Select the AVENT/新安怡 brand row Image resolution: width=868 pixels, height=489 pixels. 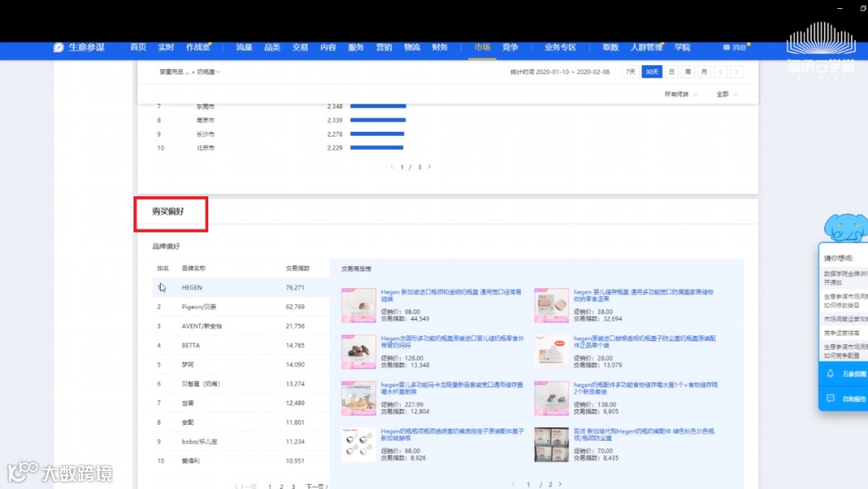[241, 327]
